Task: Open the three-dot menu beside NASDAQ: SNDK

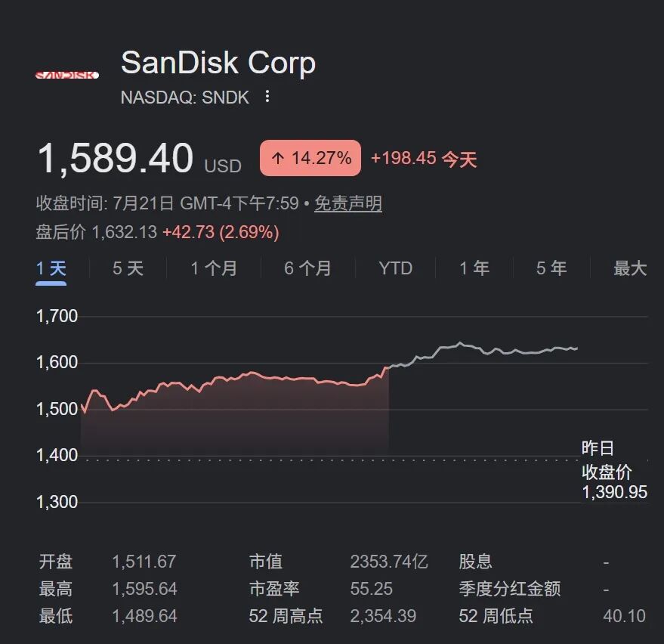Action: [x=267, y=97]
